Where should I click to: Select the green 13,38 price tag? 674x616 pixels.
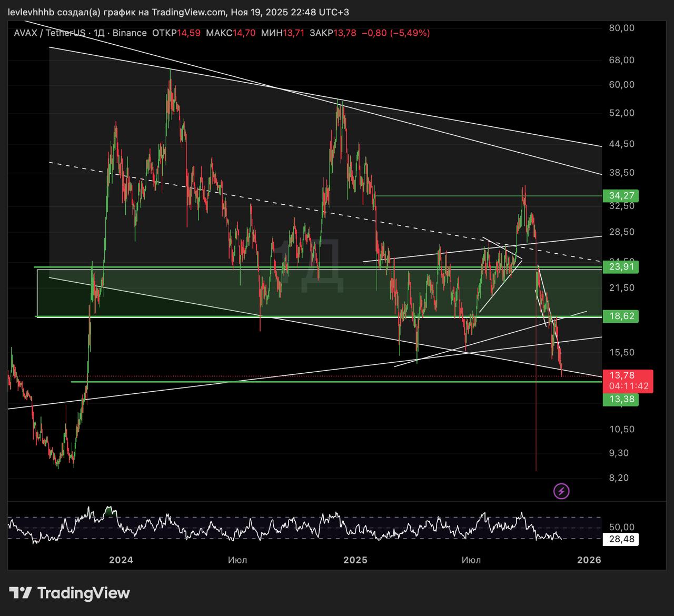click(x=621, y=400)
